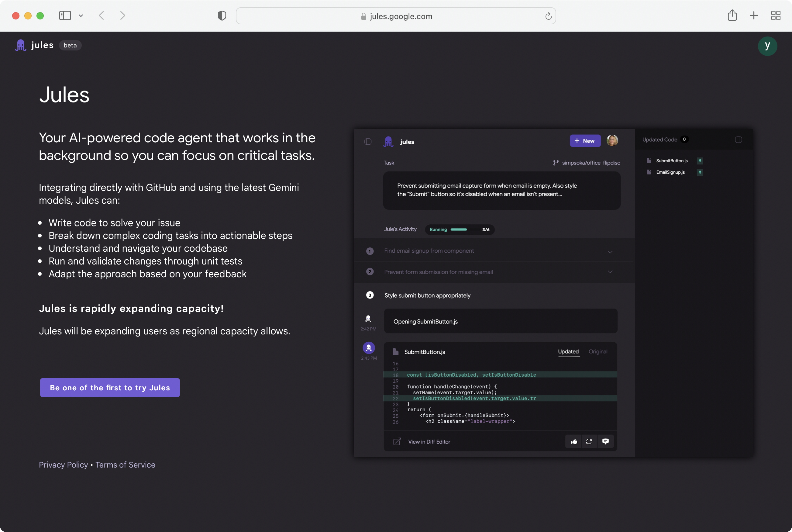Open the privacy report shield icon
The image size is (792, 532).
pyautogui.click(x=222, y=16)
